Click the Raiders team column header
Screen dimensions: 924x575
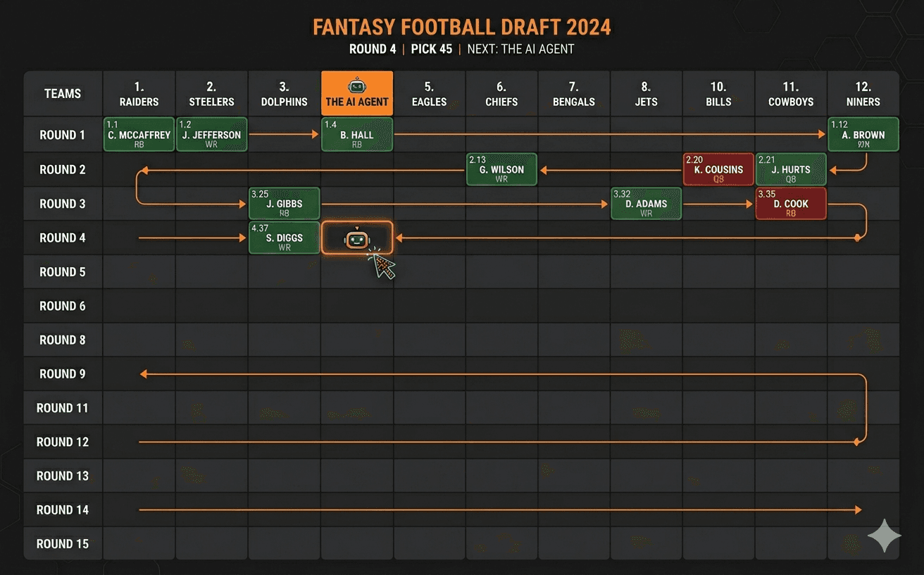click(x=139, y=92)
